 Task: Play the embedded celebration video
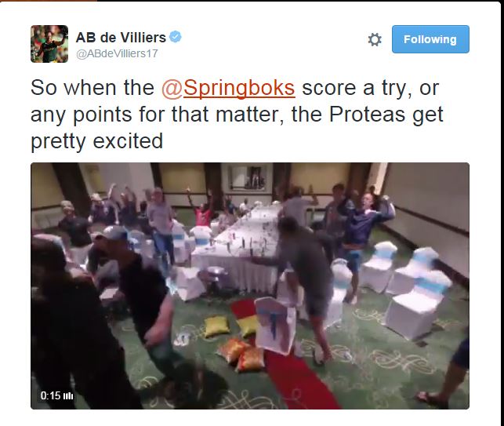coord(250,286)
